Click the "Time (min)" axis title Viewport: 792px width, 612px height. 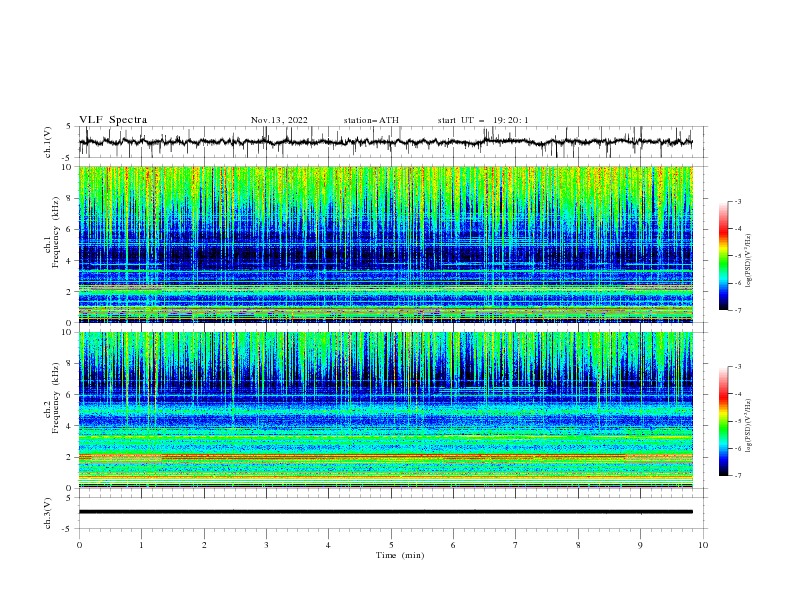pos(400,555)
